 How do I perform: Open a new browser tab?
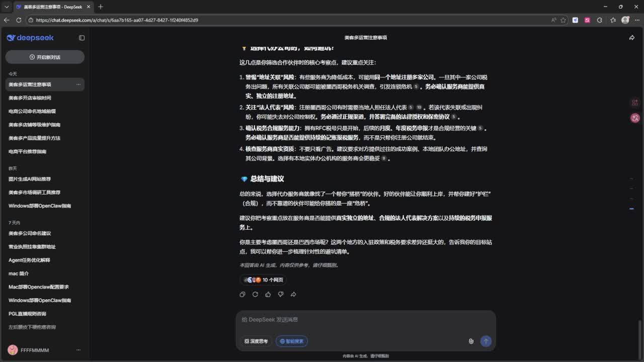point(101,7)
